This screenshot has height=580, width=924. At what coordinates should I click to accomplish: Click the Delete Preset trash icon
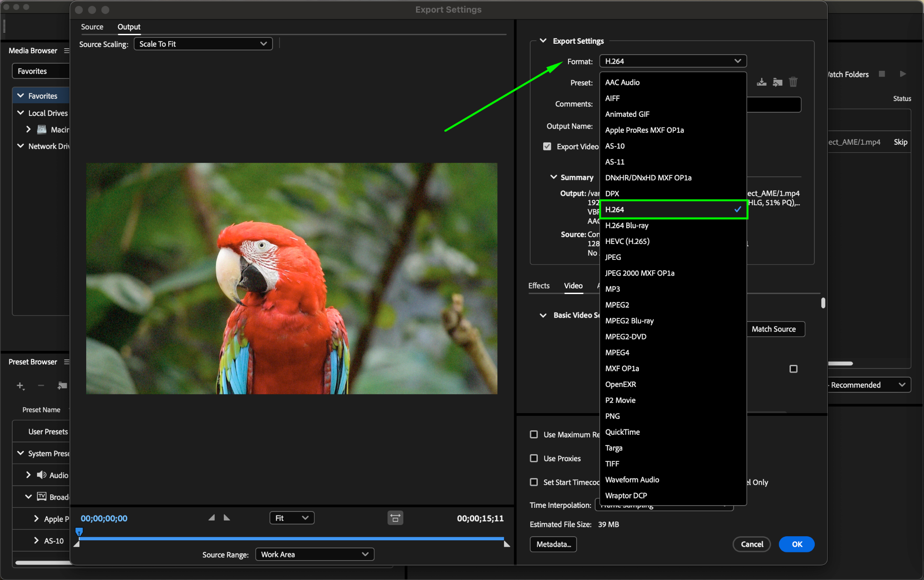tap(793, 82)
